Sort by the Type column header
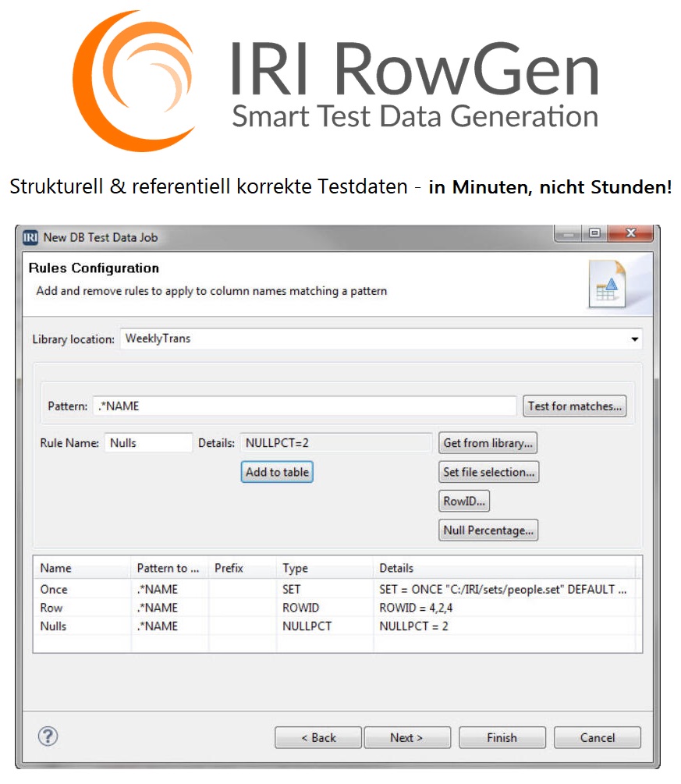 coord(296,568)
